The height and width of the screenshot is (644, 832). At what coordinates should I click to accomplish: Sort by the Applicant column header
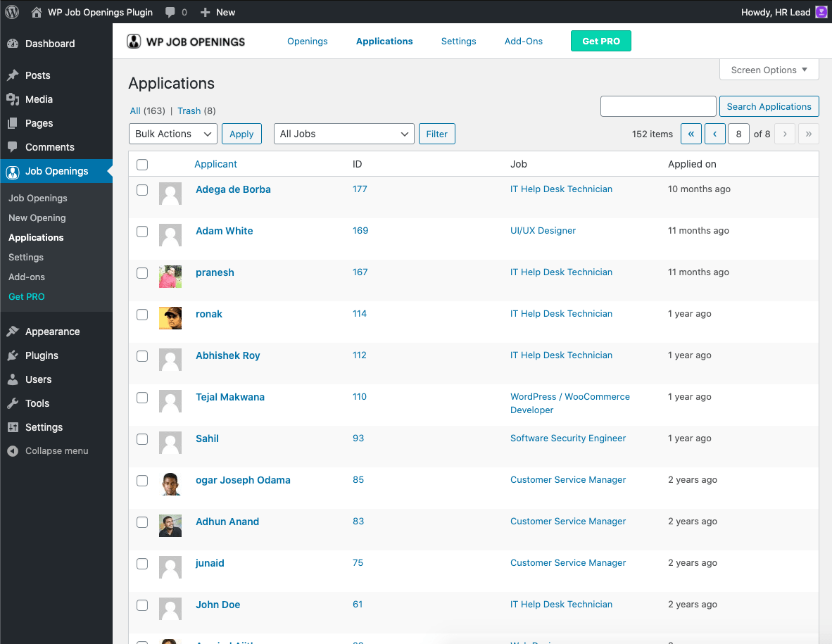(215, 165)
